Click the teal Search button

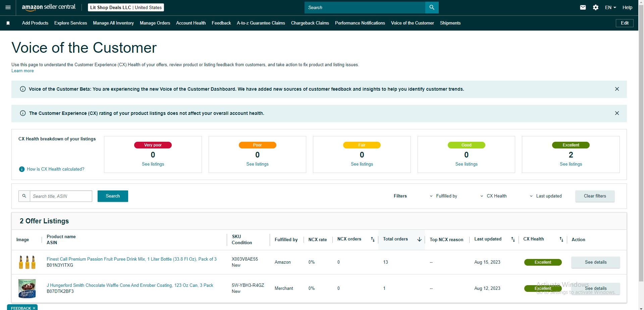(x=113, y=196)
